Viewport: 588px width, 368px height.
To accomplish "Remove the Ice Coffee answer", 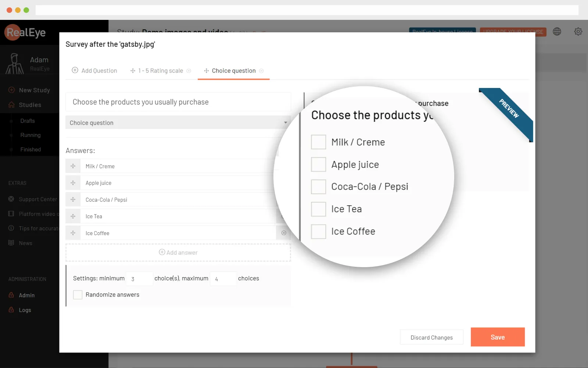I will coord(284,233).
